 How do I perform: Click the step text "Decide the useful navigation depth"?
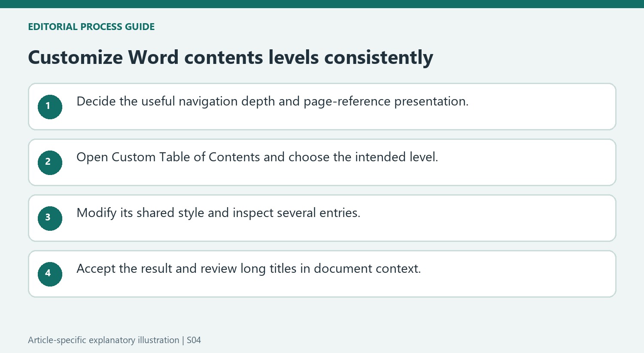point(176,102)
